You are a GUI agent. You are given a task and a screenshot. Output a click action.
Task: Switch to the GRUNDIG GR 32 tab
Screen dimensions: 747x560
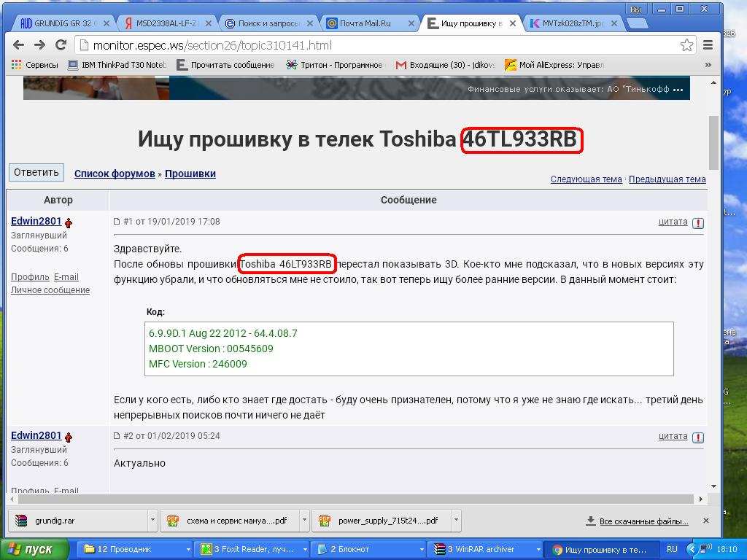(62, 23)
